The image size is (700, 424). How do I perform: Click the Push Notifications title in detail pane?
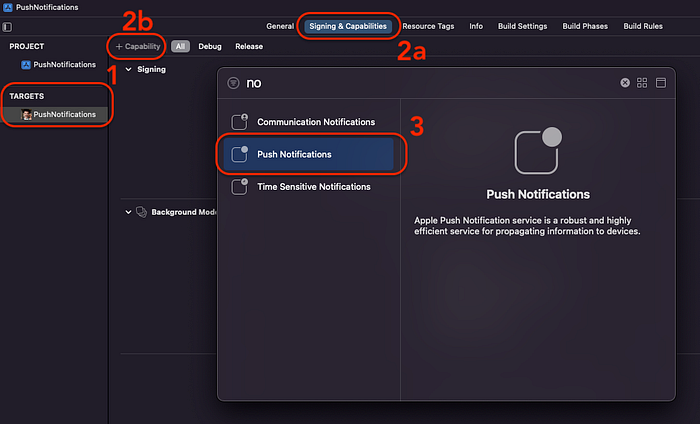[538, 194]
